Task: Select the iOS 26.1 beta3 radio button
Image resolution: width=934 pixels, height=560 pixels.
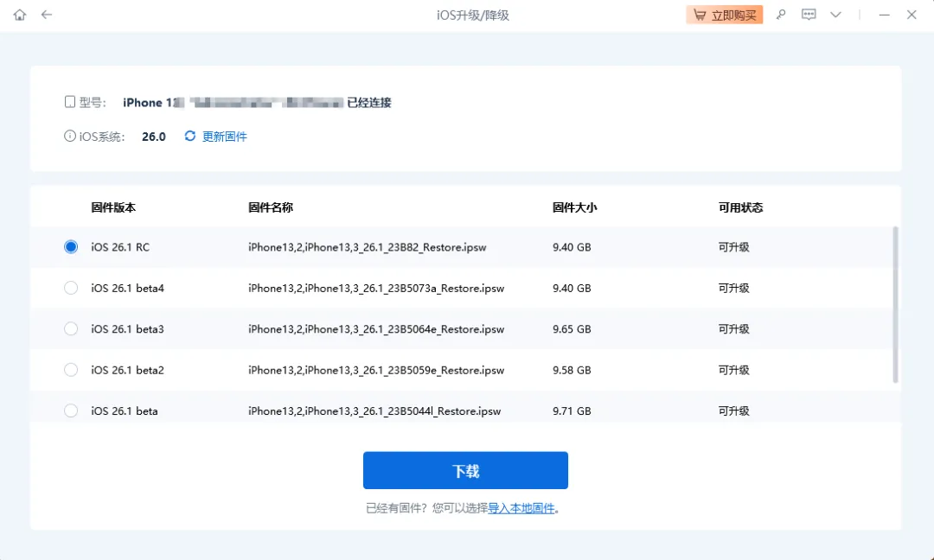Action: (71, 329)
